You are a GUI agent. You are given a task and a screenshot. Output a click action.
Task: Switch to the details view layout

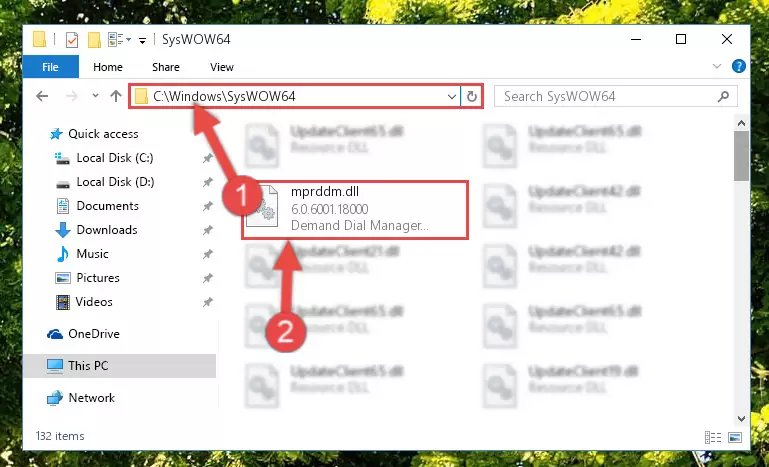tap(713, 437)
